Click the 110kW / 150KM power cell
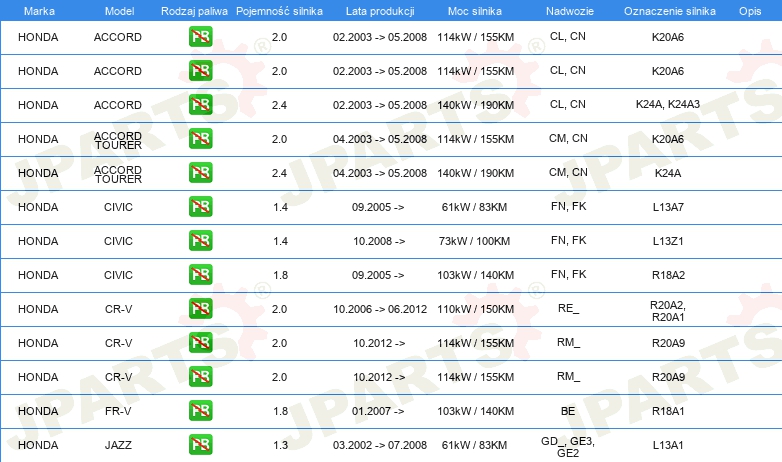The image size is (782, 462). click(476, 309)
